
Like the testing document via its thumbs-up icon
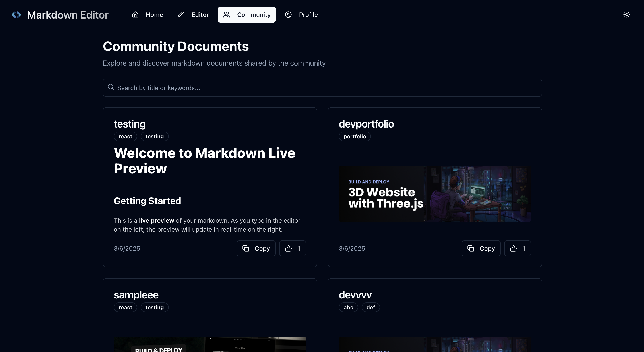coord(289,248)
